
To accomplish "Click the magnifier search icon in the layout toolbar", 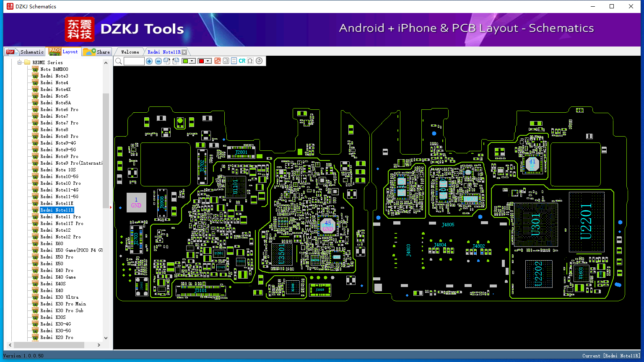I will [x=119, y=61].
